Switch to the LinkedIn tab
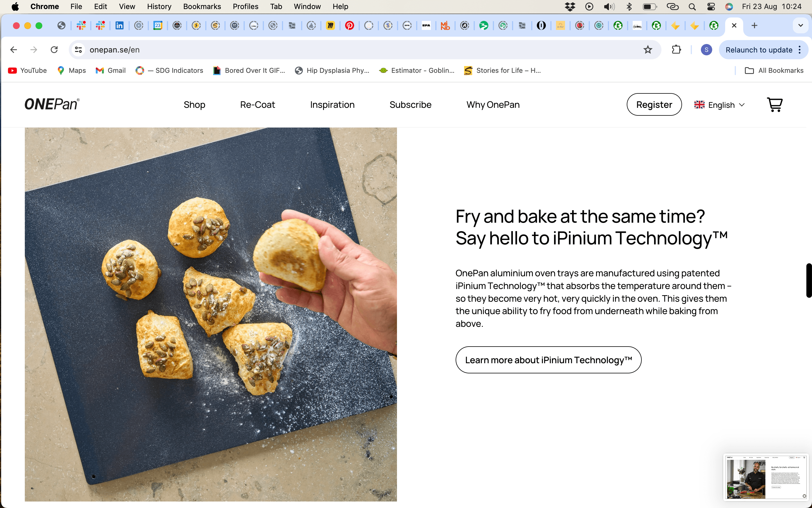 120,25
